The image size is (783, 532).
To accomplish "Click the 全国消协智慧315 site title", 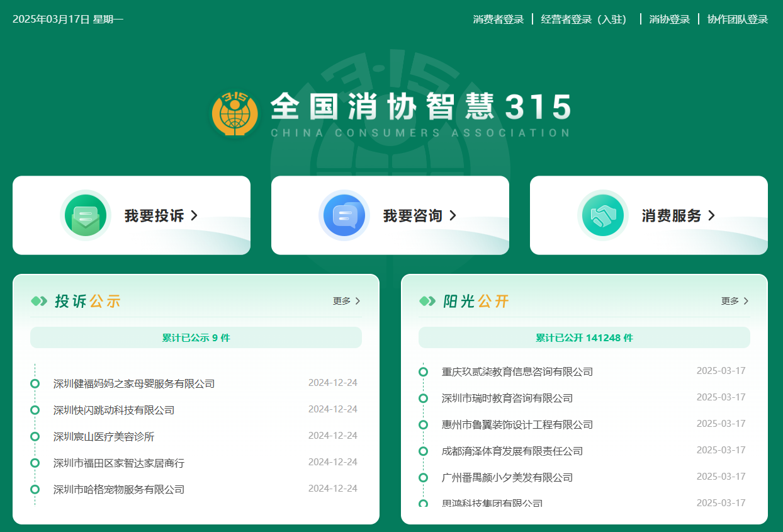I will [x=420, y=107].
